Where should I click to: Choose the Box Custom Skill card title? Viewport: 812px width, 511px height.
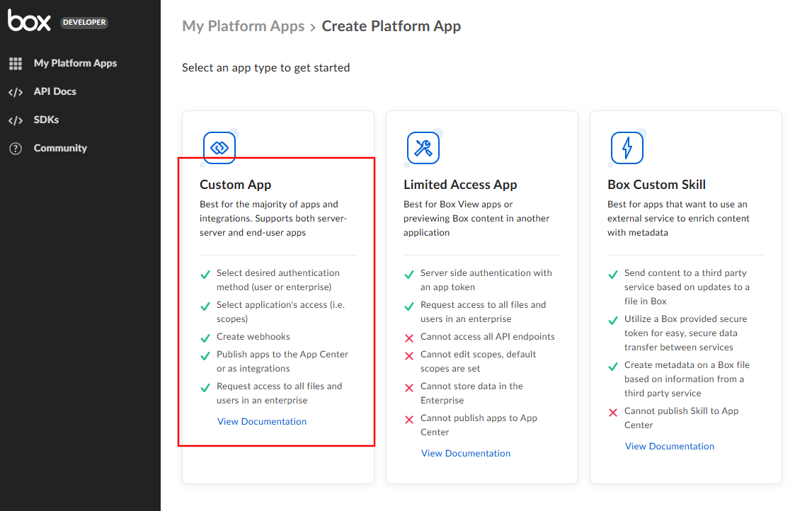tap(656, 185)
